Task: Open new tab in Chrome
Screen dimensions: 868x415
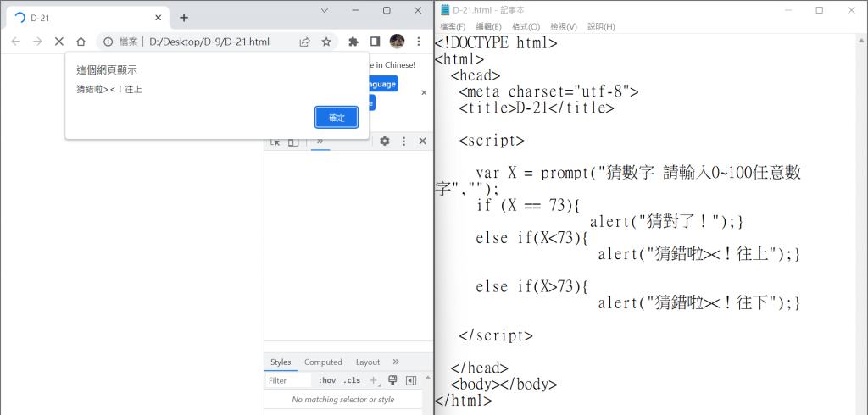Action: [x=184, y=18]
